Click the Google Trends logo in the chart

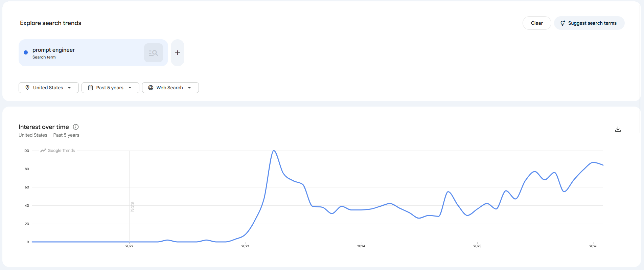click(57, 151)
